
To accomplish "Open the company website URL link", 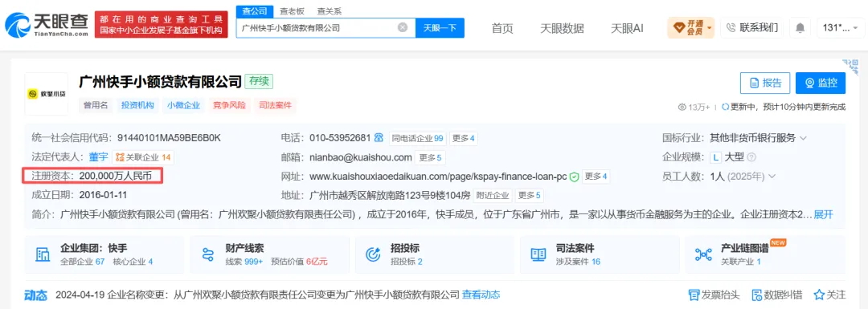I will coord(438,177).
